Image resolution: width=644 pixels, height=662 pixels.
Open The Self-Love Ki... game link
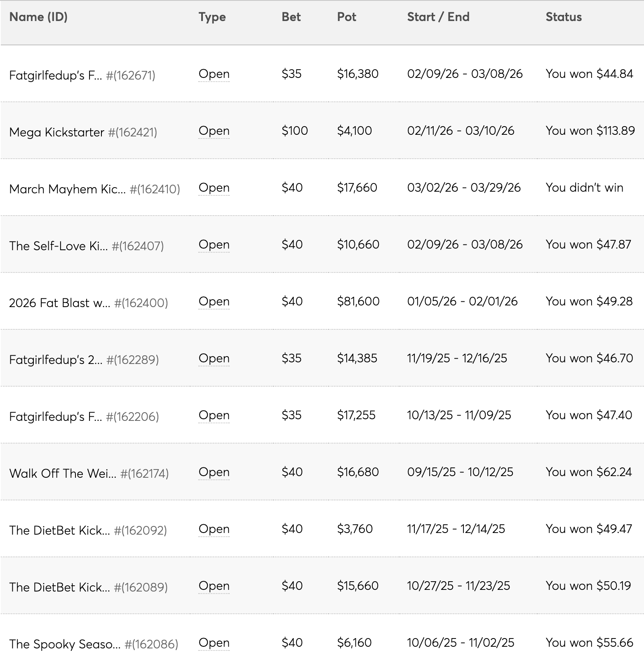pos(58,246)
